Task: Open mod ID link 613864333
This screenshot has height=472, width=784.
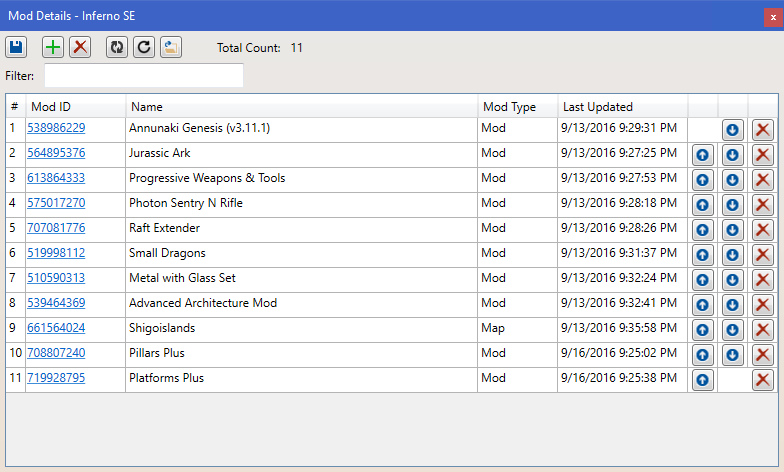Action: [x=56, y=178]
